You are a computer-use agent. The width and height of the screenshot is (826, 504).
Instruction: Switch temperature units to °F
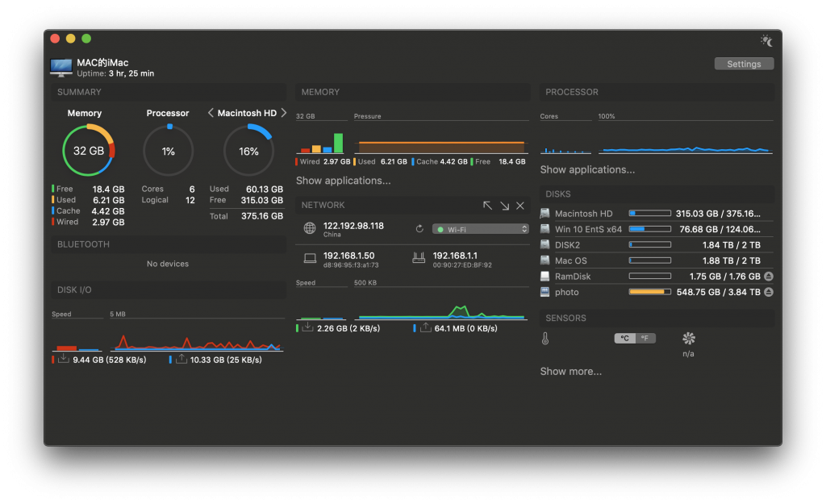pyautogui.click(x=645, y=338)
